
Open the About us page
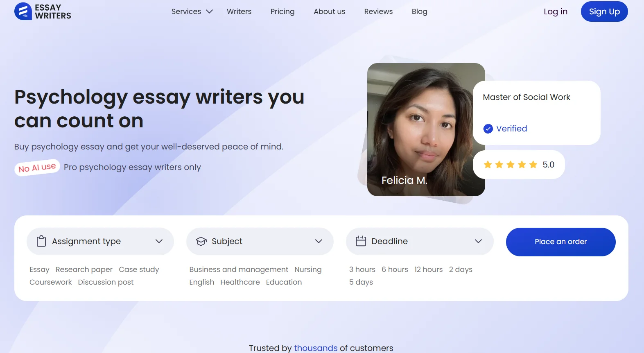point(329,11)
